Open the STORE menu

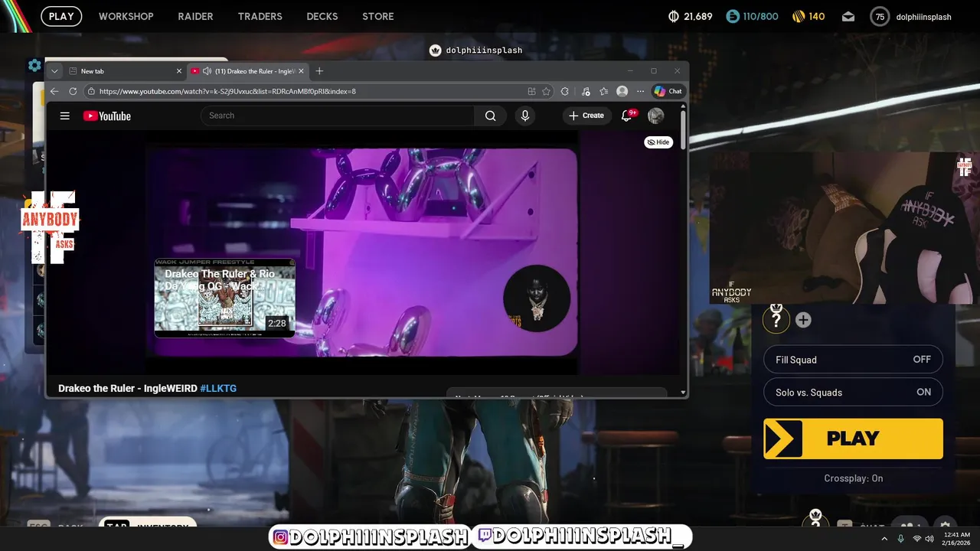point(378,16)
